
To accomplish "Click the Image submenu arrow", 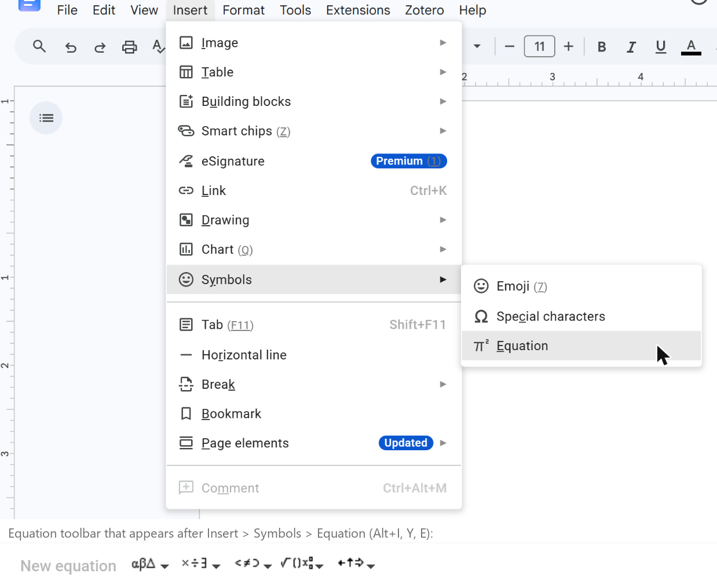I will click(443, 43).
